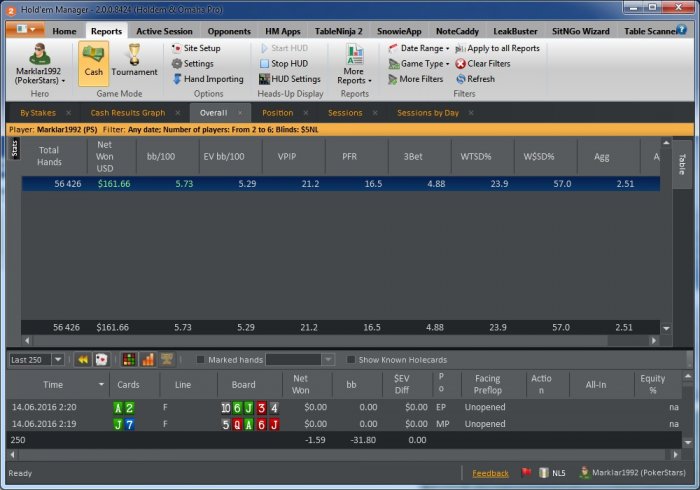The height and width of the screenshot is (490, 700).
Task: Click the Clear Filters icon
Action: 460,63
